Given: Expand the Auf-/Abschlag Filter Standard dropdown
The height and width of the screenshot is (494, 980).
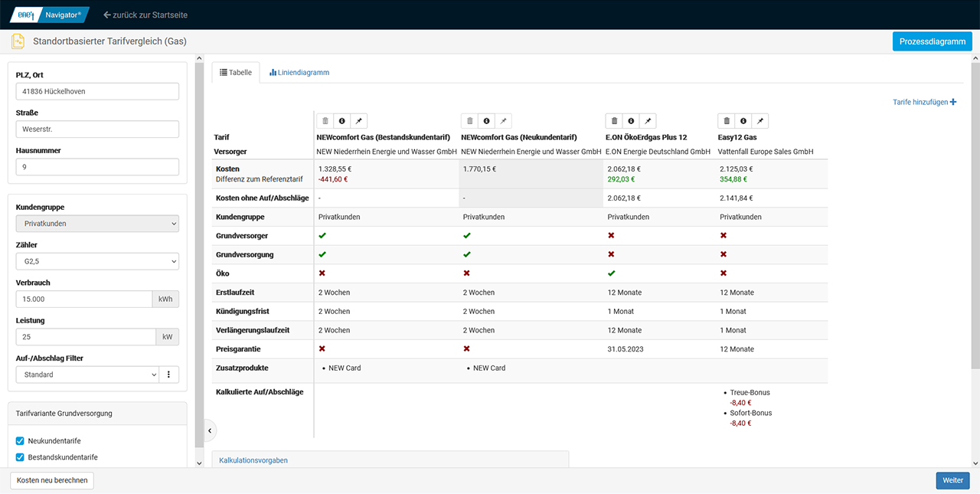Looking at the screenshot, I should click(x=87, y=375).
